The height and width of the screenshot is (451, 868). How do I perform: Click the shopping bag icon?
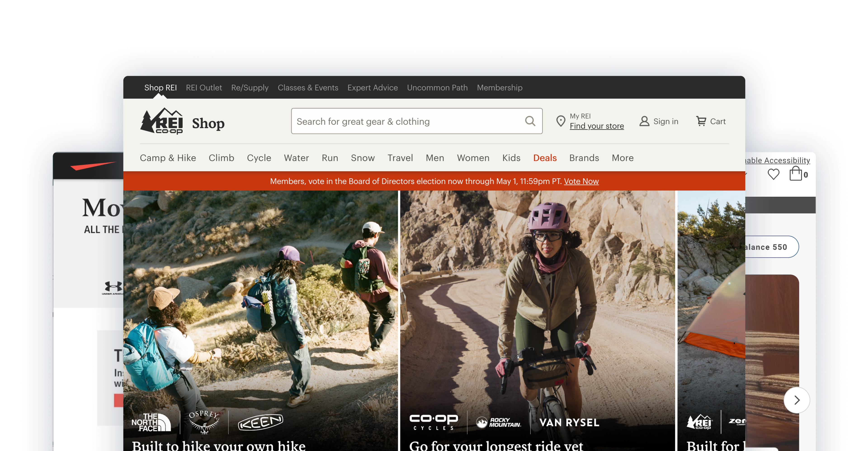[796, 174]
